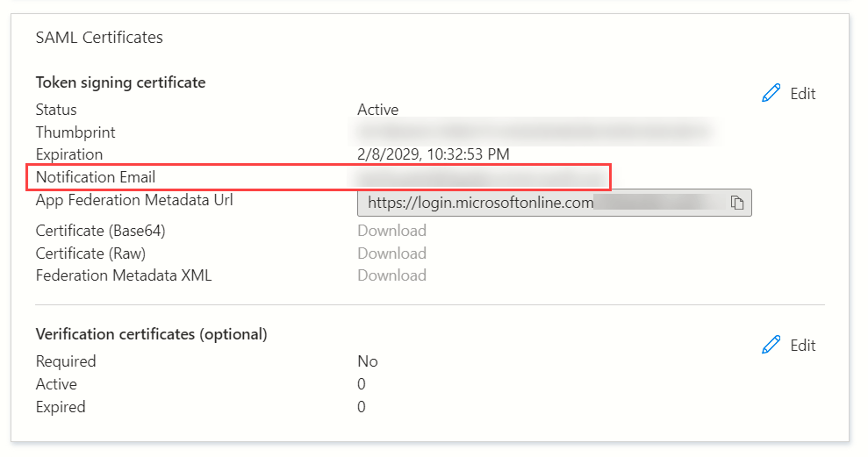Copy the App Federation Metadata Url
The width and height of the screenshot is (868, 457).
[737, 203]
